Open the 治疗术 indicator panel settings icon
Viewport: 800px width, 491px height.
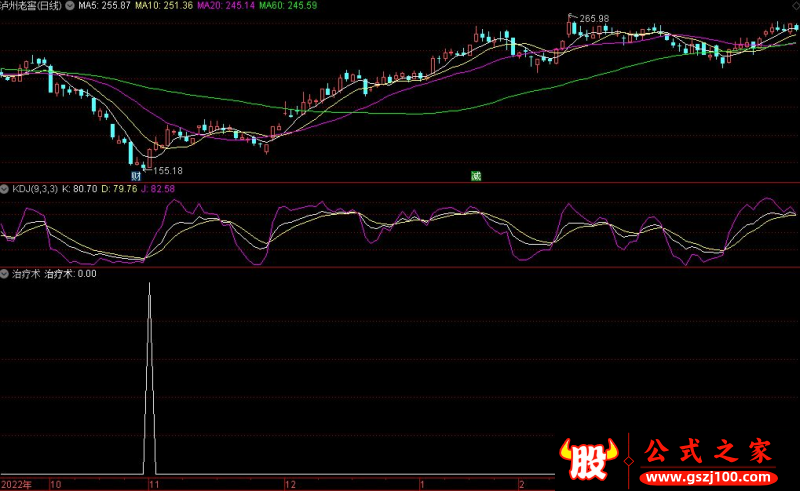click(5, 273)
